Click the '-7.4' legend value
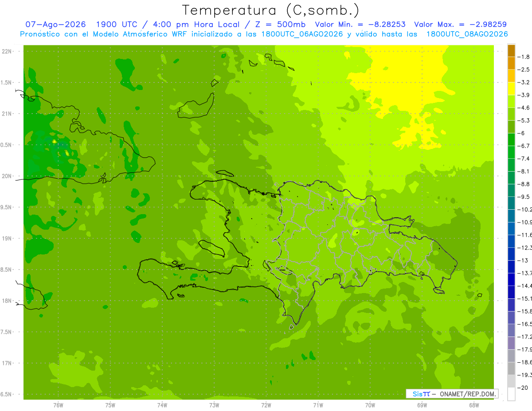This screenshot has width=532, height=411. click(x=524, y=159)
